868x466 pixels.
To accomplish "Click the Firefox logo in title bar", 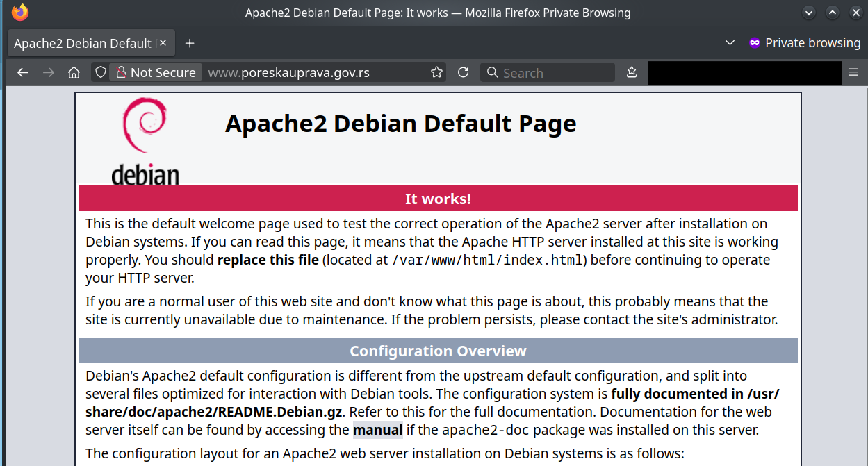I will [x=20, y=13].
